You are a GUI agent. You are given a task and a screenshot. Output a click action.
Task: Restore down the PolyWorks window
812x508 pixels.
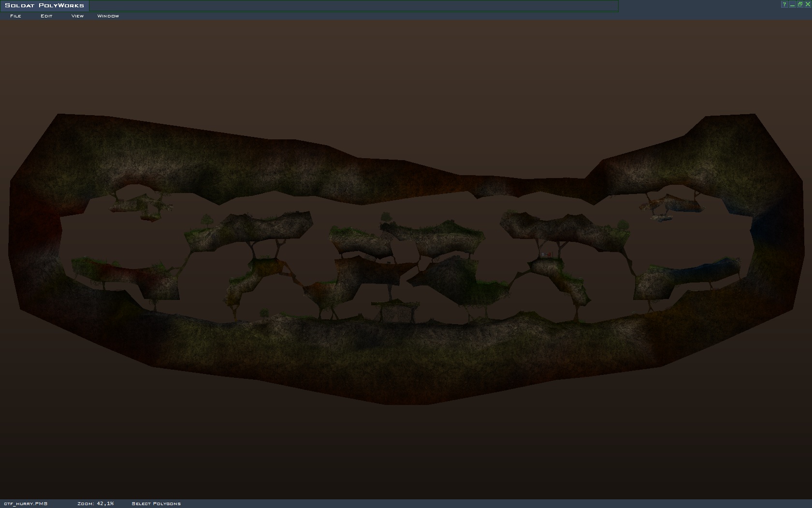(x=800, y=4)
